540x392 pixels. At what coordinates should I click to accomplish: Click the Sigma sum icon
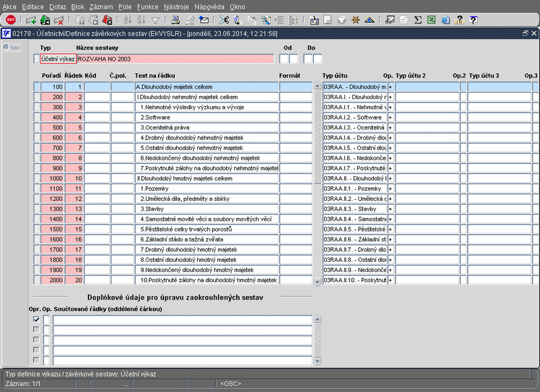(x=418, y=20)
